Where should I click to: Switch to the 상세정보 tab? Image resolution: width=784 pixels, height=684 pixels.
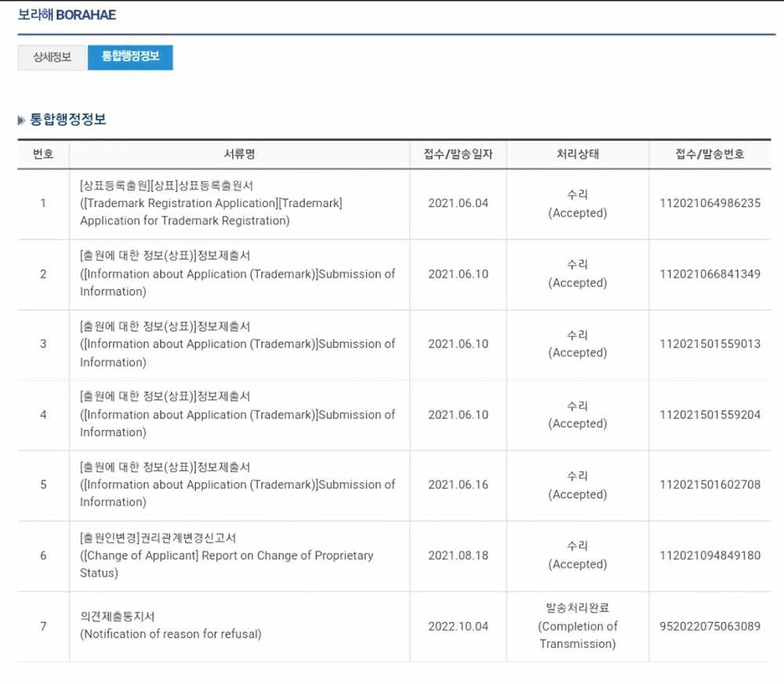click(52, 57)
